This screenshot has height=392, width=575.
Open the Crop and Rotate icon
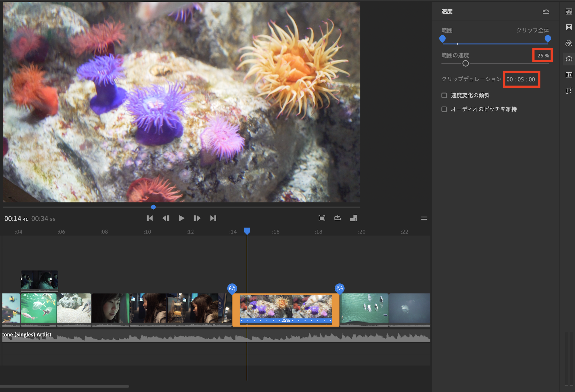(x=569, y=91)
